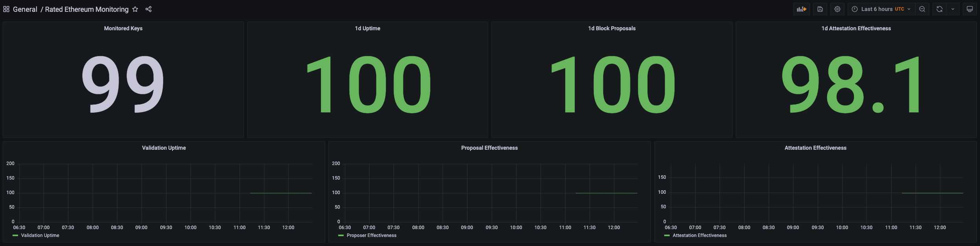Save the dashboard with the disk icon
This screenshot has height=246, width=980.
click(820, 9)
